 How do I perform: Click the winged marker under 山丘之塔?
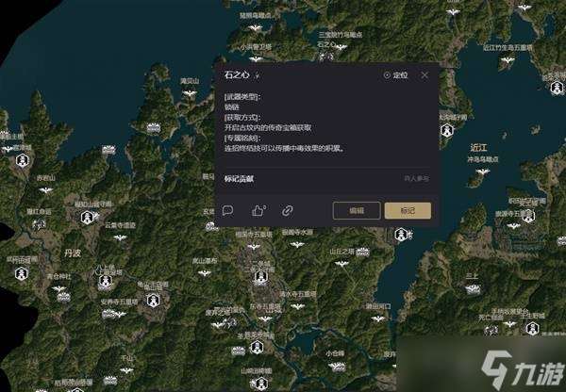[341, 264]
